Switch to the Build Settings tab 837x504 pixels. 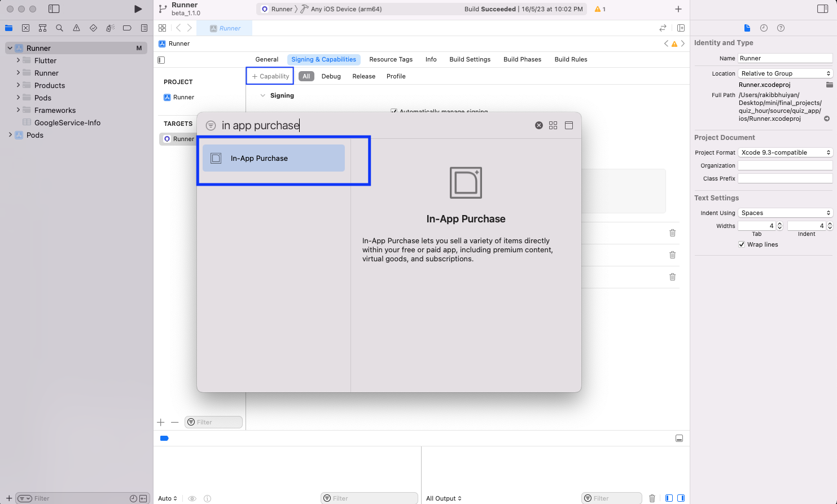coord(470,59)
